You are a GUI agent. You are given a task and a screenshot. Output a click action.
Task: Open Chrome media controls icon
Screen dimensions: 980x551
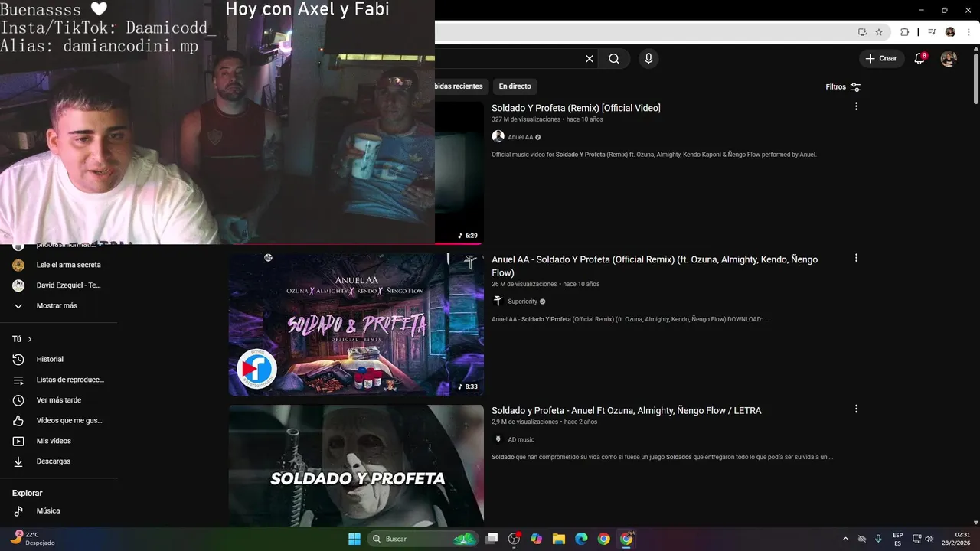(x=932, y=32)
